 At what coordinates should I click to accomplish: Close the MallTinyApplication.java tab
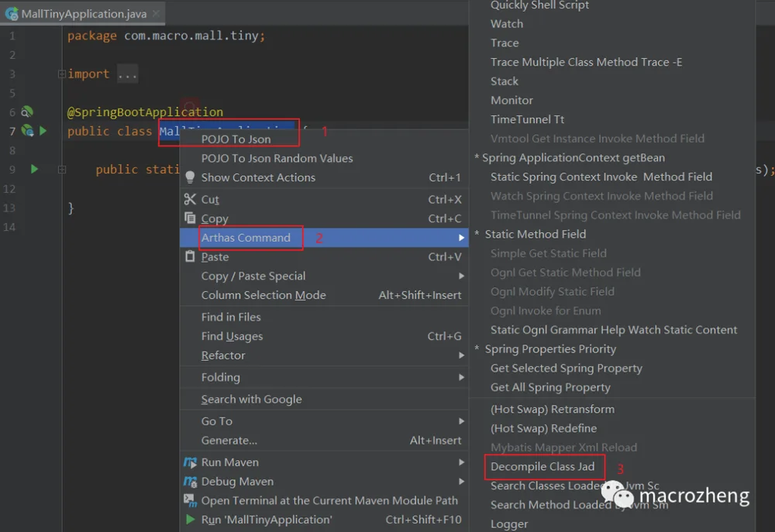(157, 14)
